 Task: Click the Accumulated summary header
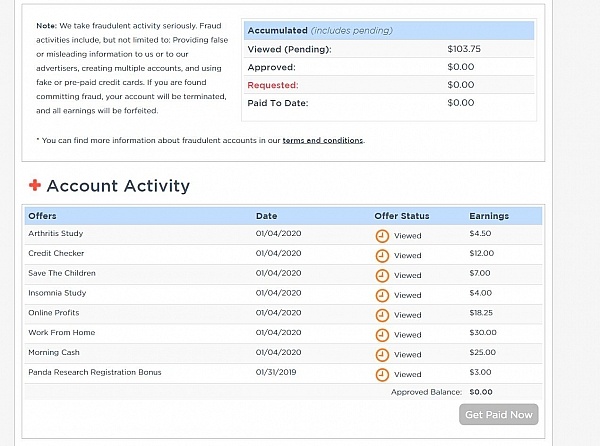pos(277,30)
